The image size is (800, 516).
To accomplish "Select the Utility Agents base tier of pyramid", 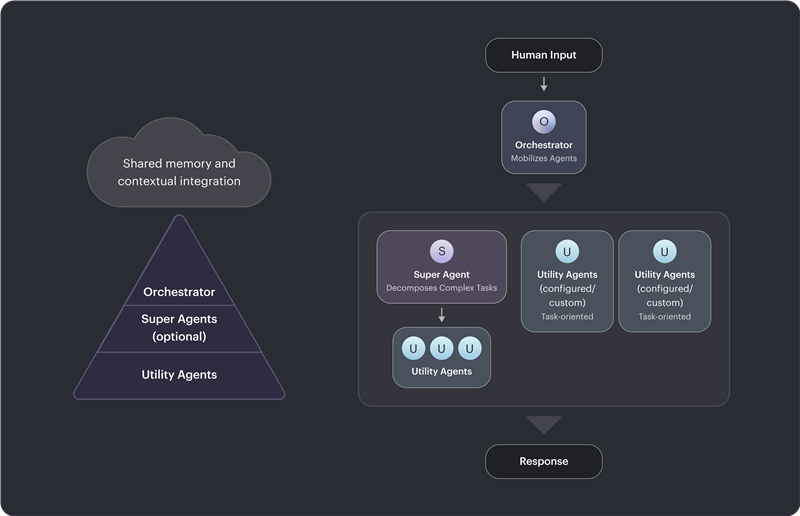I will (x=179, y=374).
